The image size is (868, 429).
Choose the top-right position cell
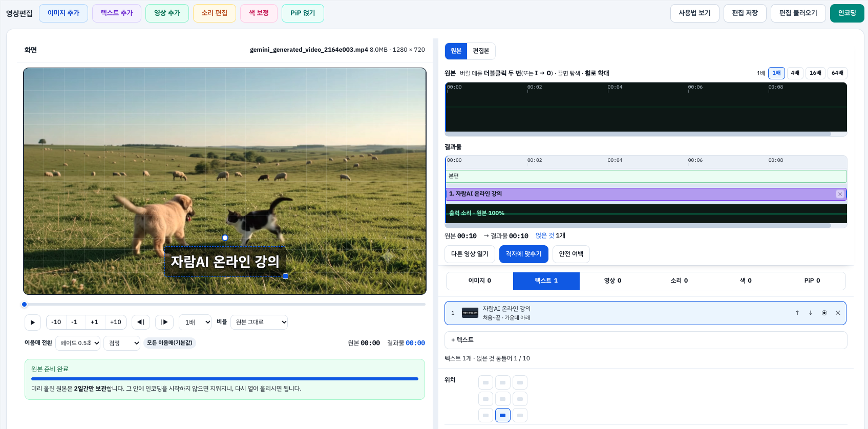[x=520, y=382]
